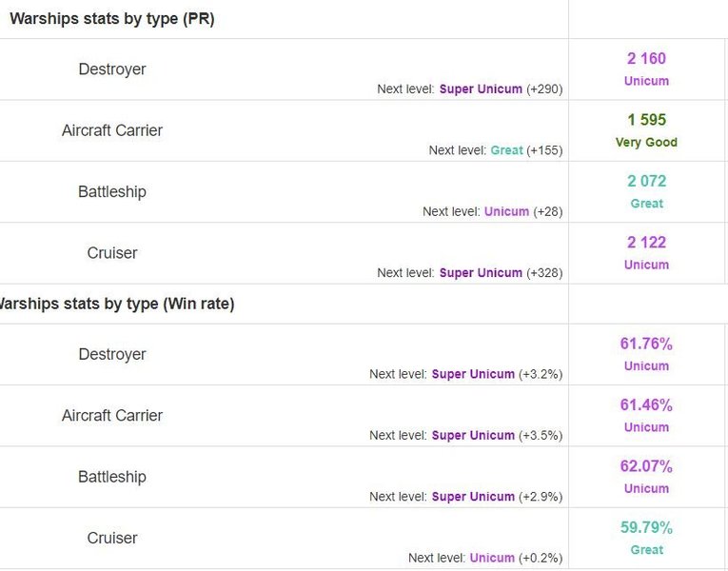Click the Battleship win rate 62.07%
This screenshot has height=571, width=728.
coord(646,466)
